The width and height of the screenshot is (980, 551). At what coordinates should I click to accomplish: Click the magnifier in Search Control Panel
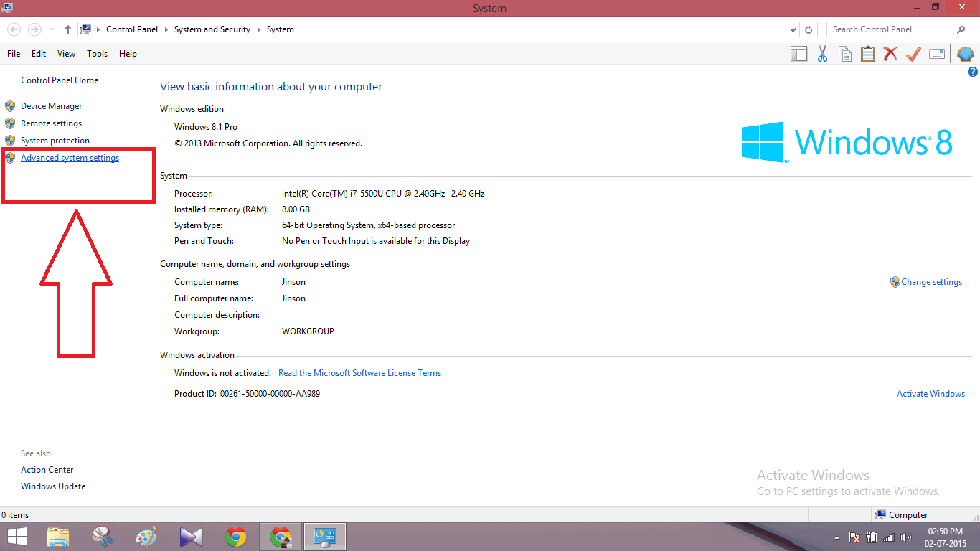pyautogui.click(x=961, y=29)
